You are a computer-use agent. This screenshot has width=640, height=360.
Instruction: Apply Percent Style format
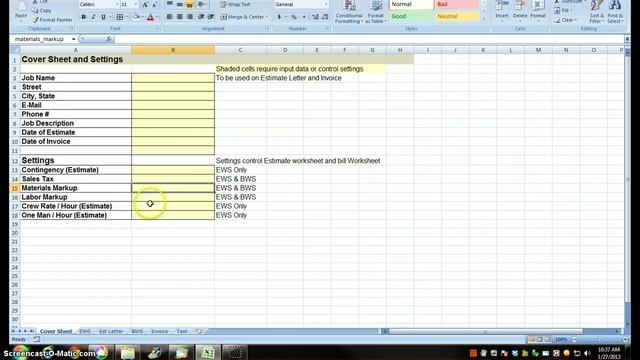pyautogui.click(x=293, y=17)
